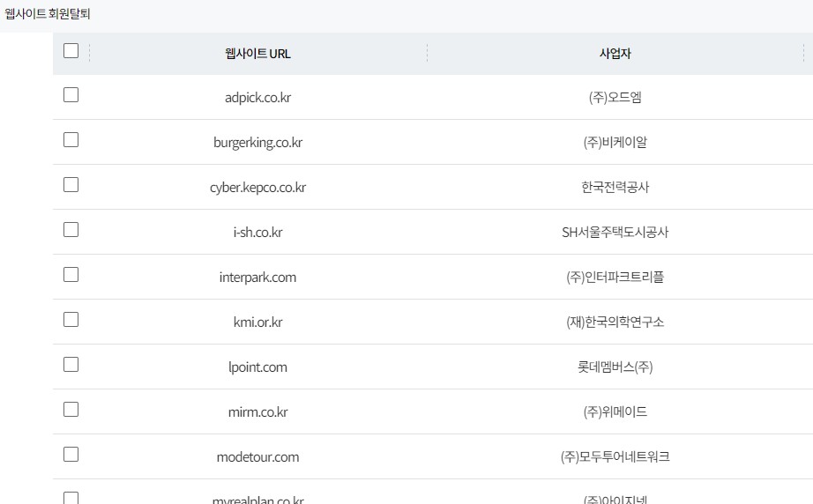The width and height of the screenshot is (813, 504).
Task: Click the (주)비케이알 business name
Action: [615, 143]
